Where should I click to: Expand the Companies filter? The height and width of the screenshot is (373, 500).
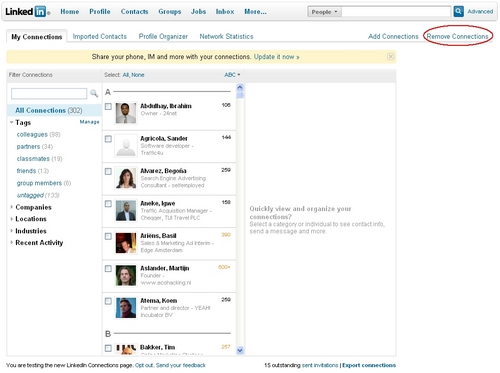tap(12, 207)
